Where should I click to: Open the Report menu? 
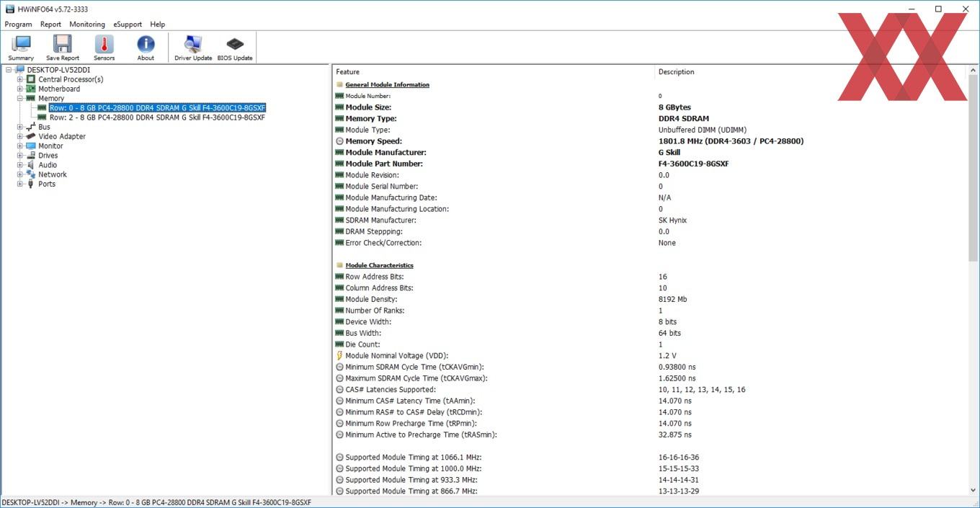pyautogui.click(x=50, y=24)
